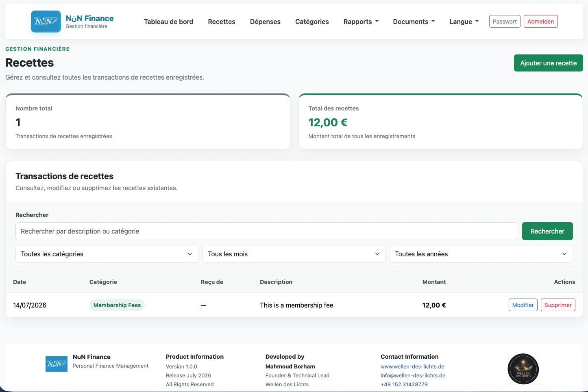Open the Tous les mois dropdown

(x=294, y=254)
